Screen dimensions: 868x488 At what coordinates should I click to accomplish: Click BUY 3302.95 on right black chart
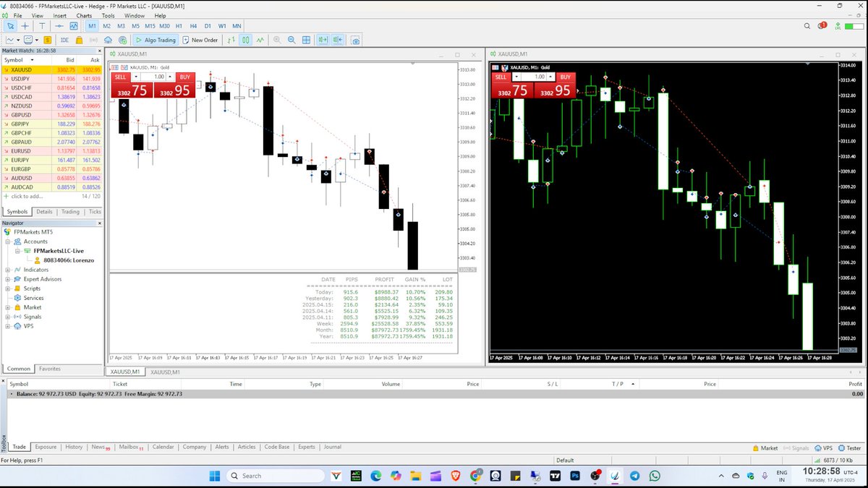555,90
